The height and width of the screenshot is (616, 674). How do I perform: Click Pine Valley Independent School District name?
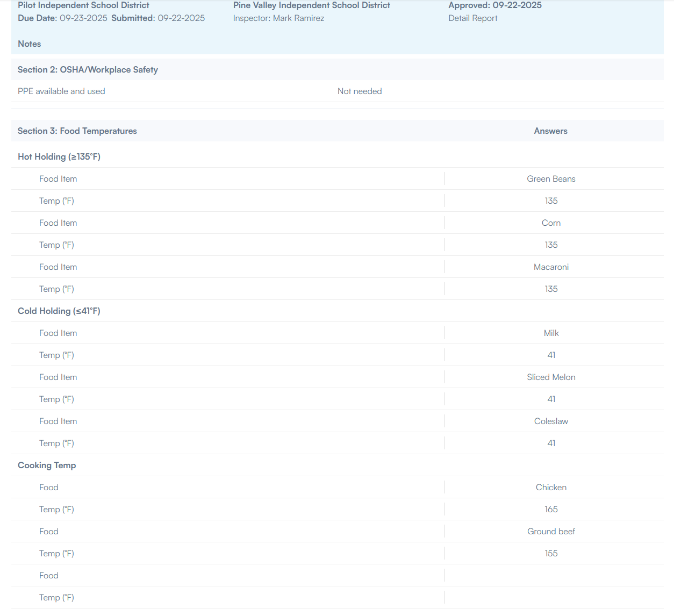(311, 5)
